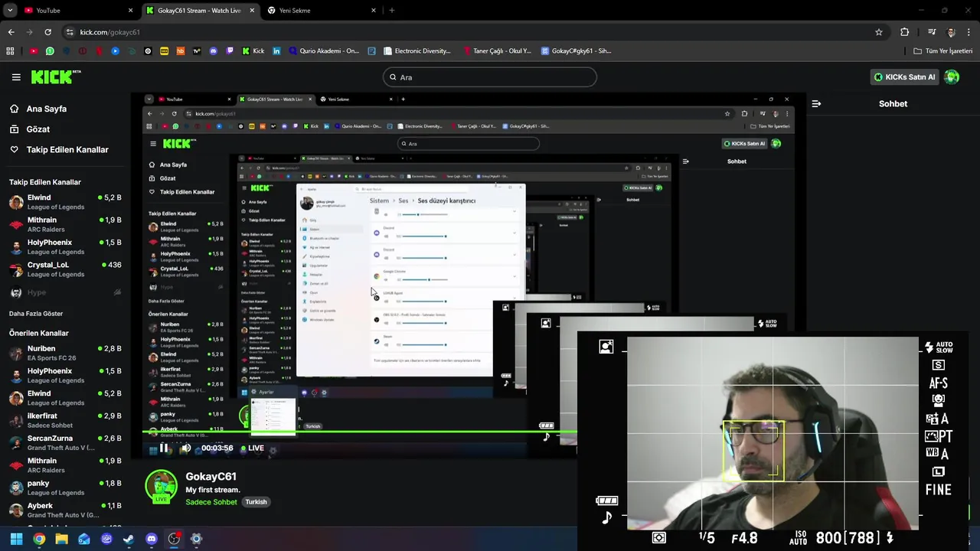This screenshot has width=980, height=551.
Task: Open followed channel HolyPhoenix
Action: pos(65,246)
